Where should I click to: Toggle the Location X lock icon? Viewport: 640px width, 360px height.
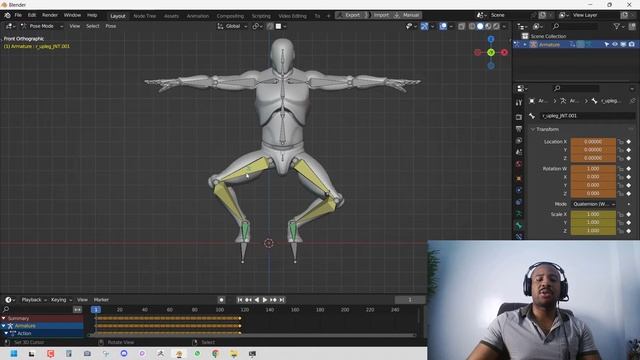click(621, 142)
